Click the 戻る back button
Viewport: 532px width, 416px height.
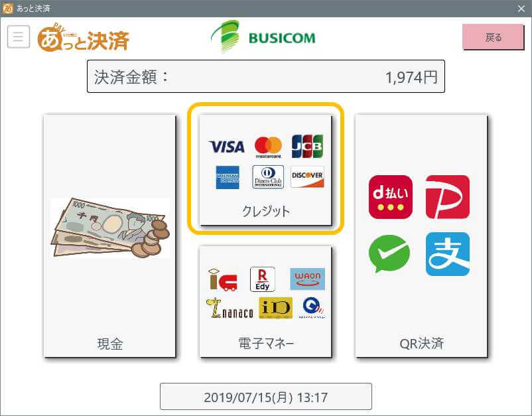point(493,37)
